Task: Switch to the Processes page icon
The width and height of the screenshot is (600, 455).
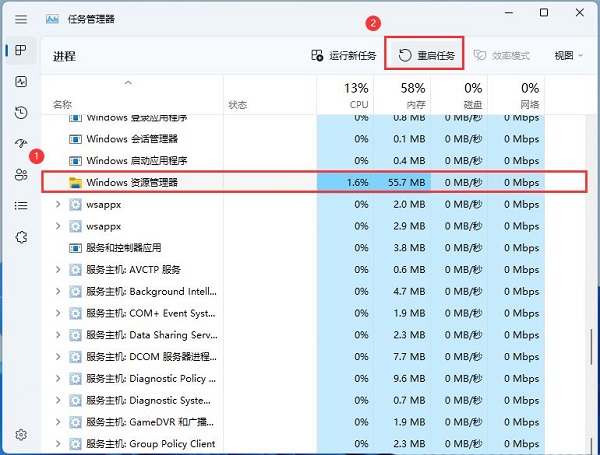Action: (21, 51)
